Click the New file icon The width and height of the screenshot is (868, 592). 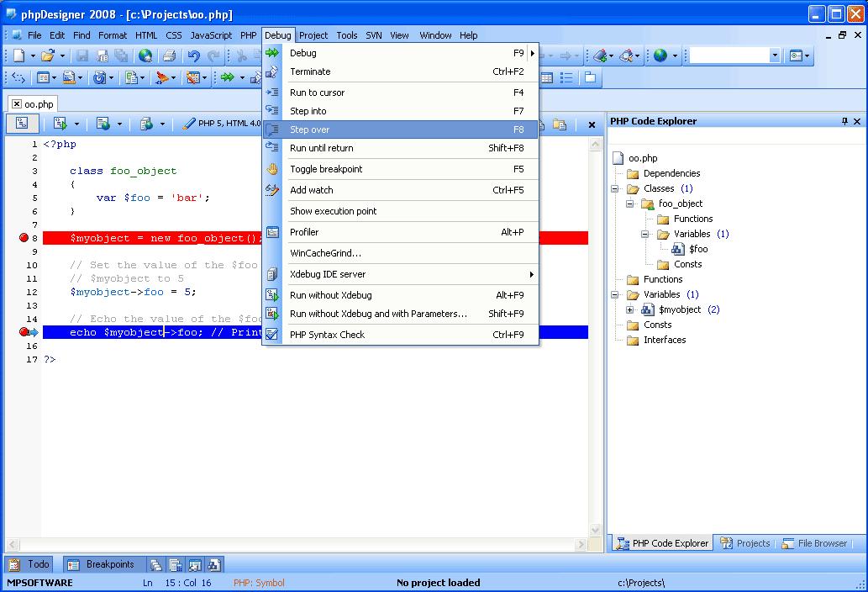click(x=18, y=55)
